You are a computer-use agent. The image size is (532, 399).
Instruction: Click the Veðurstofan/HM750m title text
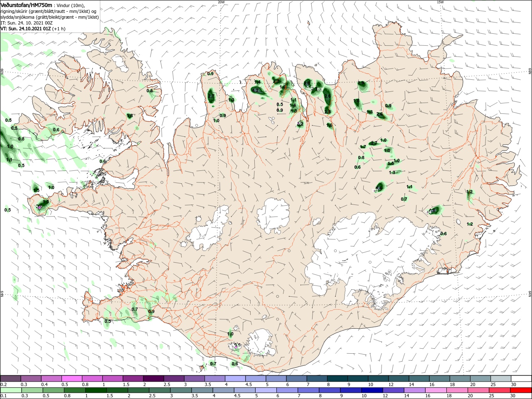[x=26, y=5]
